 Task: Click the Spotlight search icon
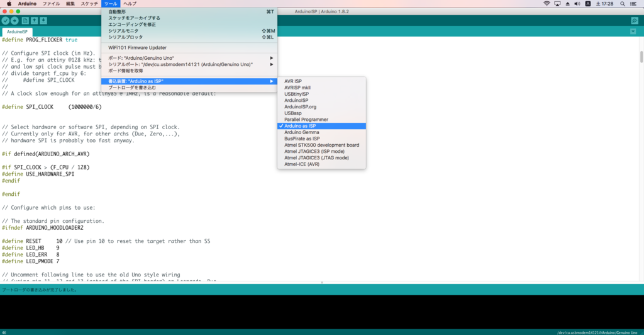623,4
